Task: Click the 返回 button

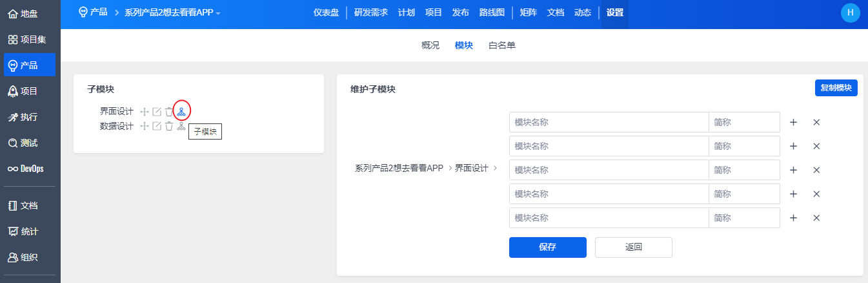Action: (x=633, y=247)
